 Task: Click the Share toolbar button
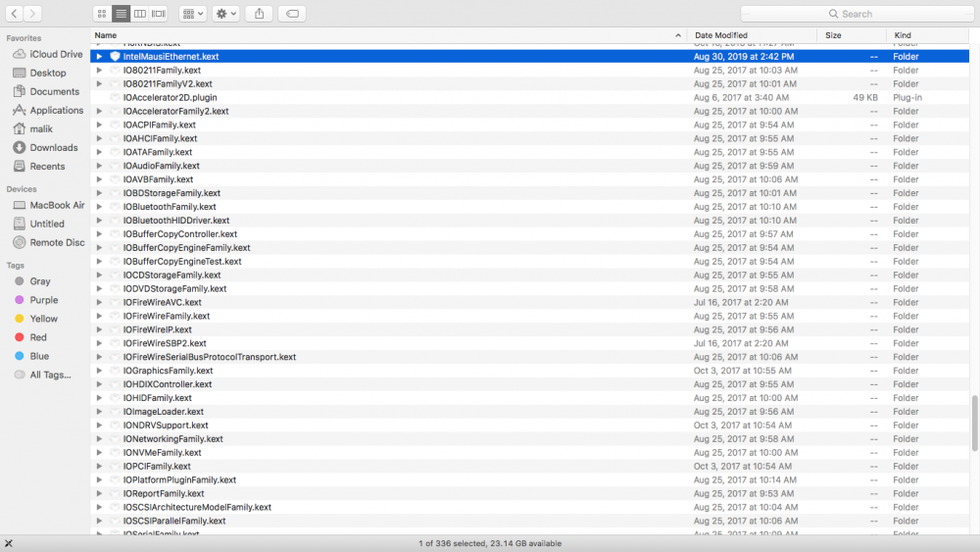(x=259, y=14)
